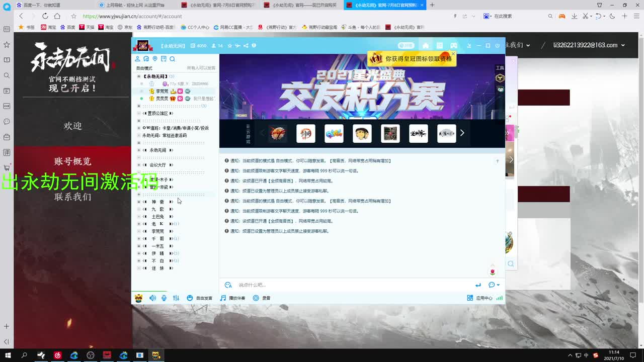This screenshot has height=362, width=644.
Task: Start recording with the 录音 button
Action: (x=262, y=298)
